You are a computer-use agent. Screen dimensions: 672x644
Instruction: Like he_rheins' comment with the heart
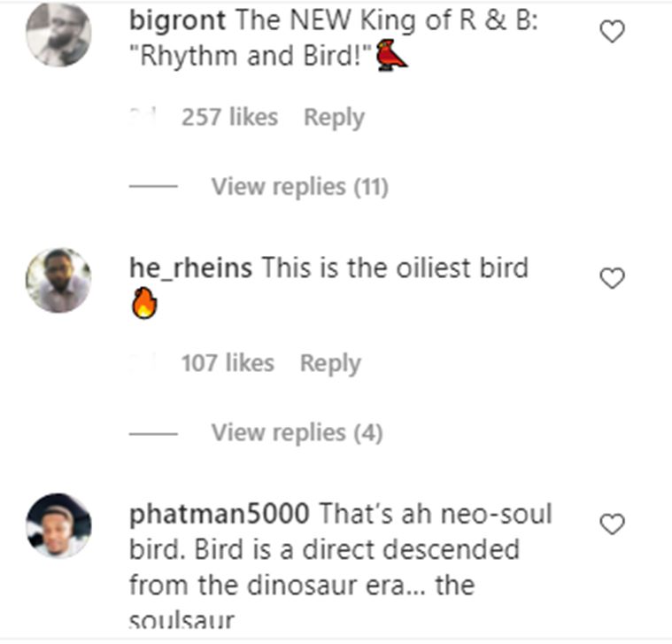pos(613,279)
